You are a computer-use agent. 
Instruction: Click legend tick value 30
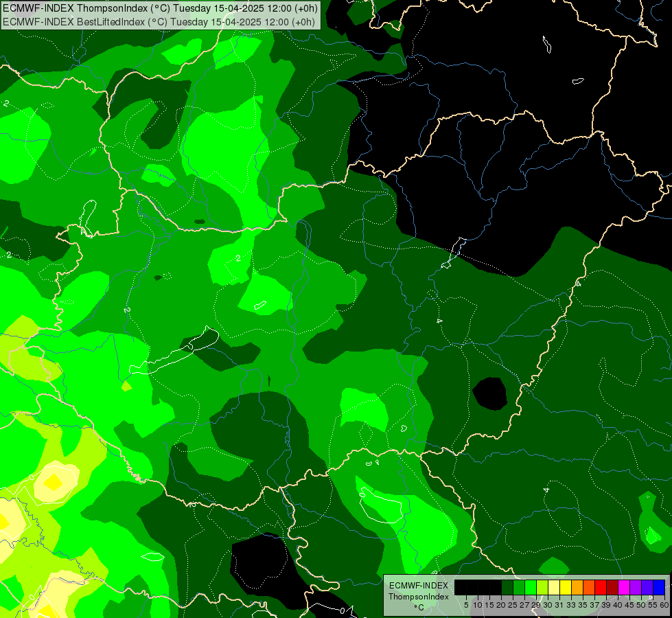(548, 605)
